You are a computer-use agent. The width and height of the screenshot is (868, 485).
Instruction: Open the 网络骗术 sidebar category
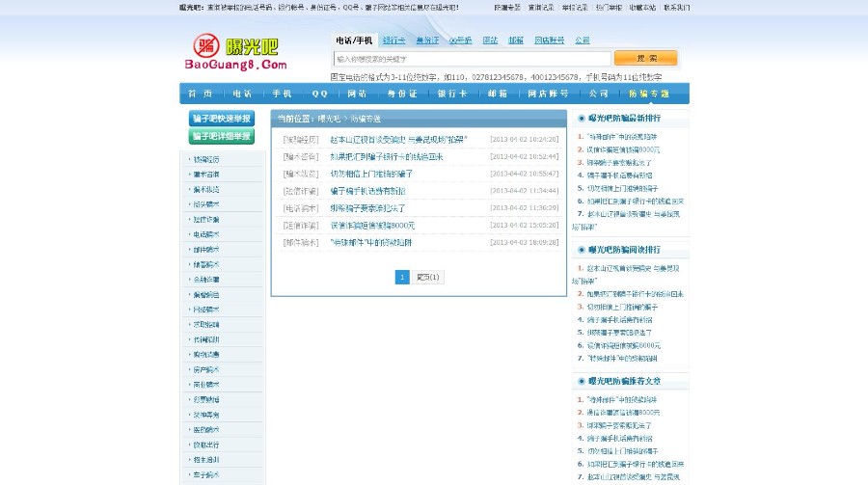tap(206, 310)
